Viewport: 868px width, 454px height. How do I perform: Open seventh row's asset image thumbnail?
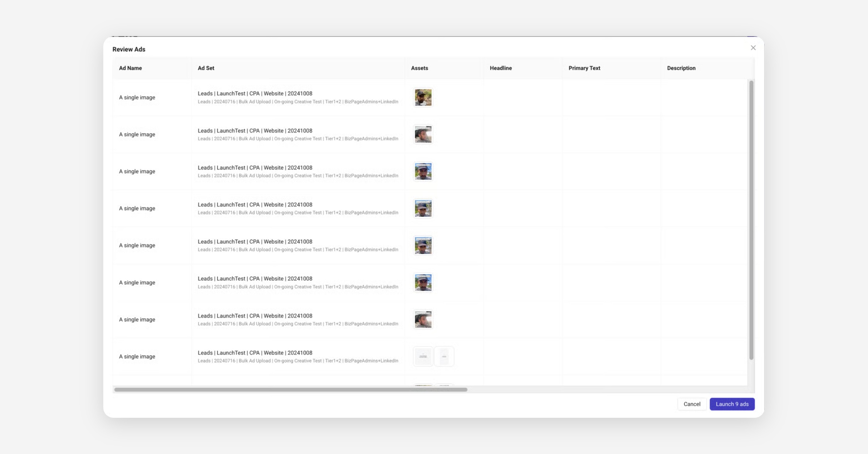tap(423, 319)
